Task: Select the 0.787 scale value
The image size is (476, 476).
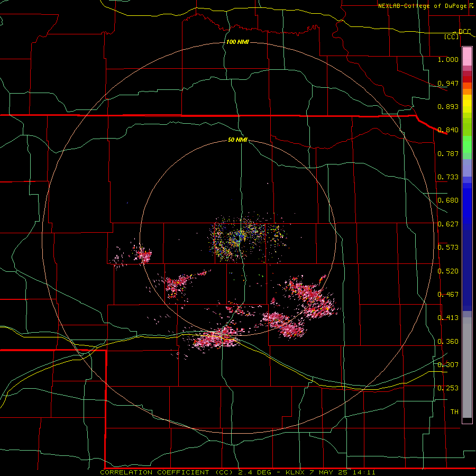Action: click(448, 153)
